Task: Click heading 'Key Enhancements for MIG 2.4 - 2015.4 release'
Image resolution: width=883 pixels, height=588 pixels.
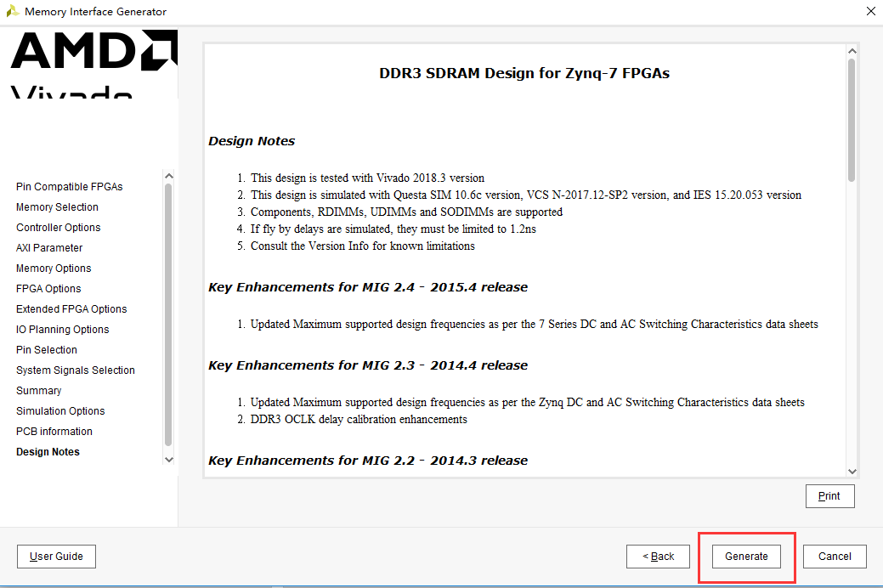Action: tap(368, 287)
